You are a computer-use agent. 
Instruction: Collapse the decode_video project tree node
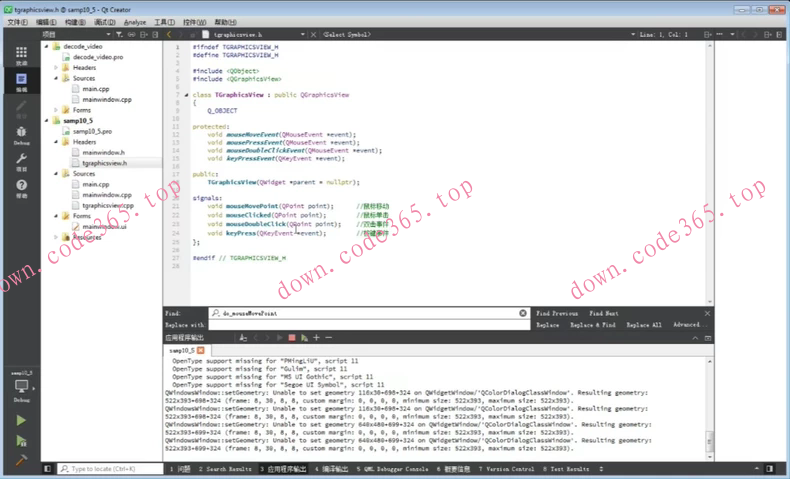click(x=47, y=46)
